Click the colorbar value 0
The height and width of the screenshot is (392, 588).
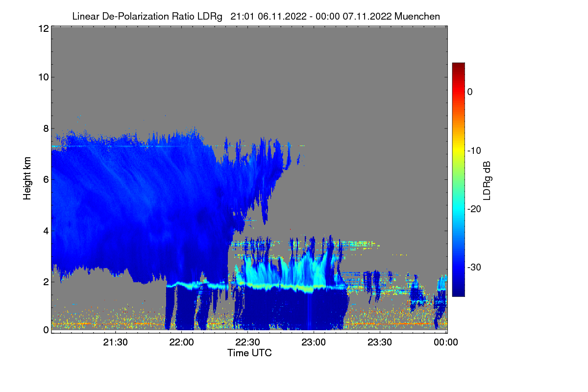click(470, 92)
